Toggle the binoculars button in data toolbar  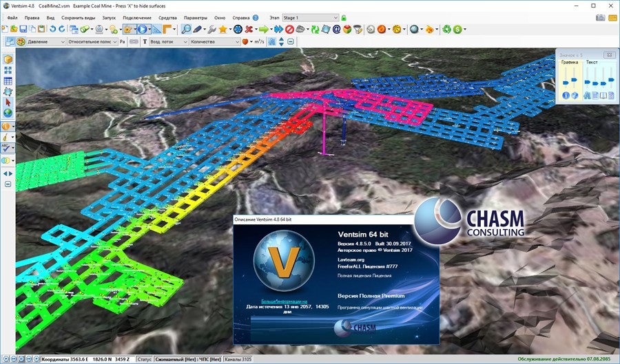(x=271, y=41)
